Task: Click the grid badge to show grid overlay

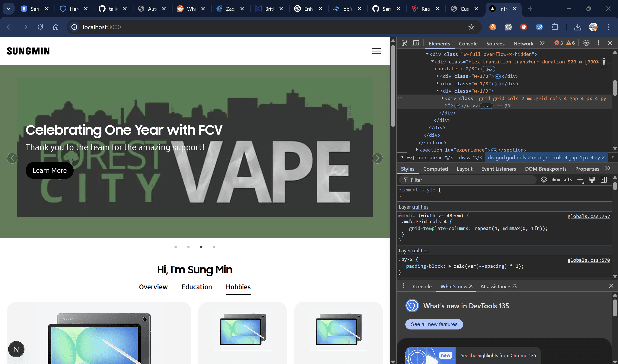Action: 486,106
